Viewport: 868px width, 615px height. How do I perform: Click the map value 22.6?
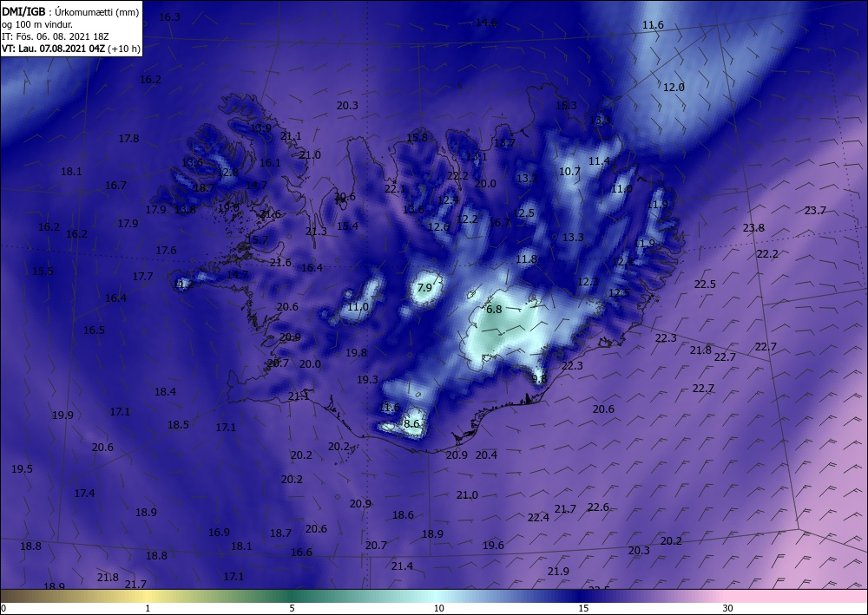(598, 507)
